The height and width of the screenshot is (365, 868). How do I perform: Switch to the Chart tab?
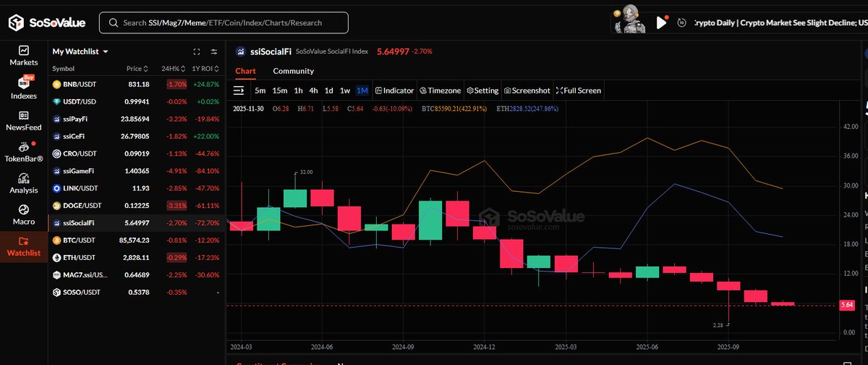(245, 71)
